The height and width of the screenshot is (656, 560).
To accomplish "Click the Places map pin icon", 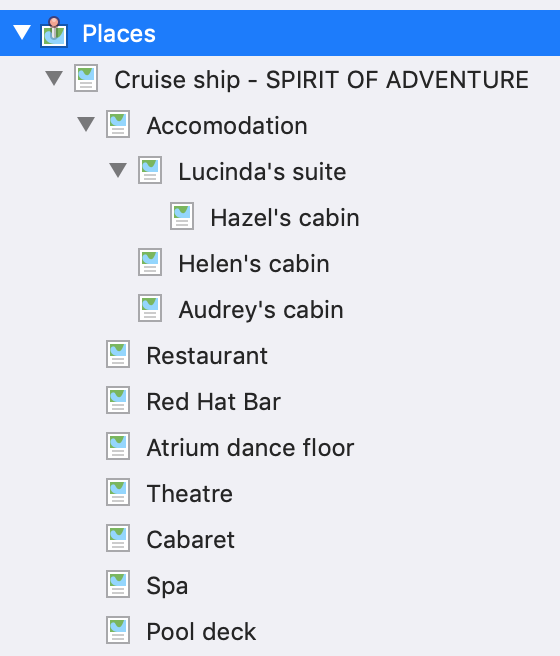I will click(x=54, y=32).
